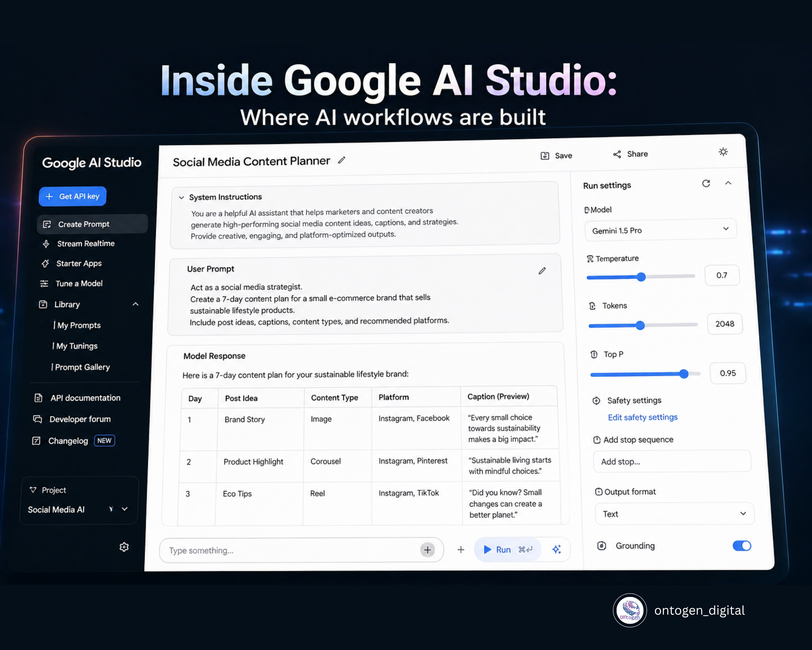This screenshot has height=650, width=812.
Task: Collapse the Library section chevron
Action: [x=136, y=304]
